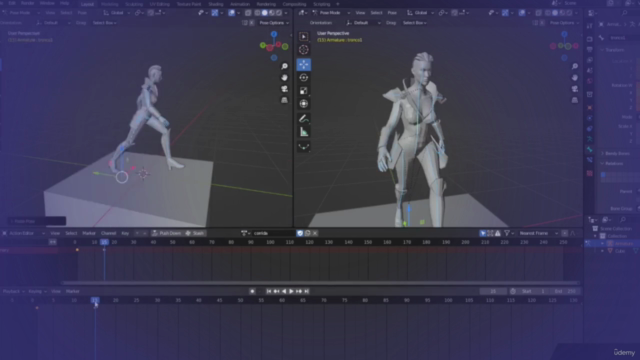Switch to the Animation workspace tab

click(x=240, y=4)
